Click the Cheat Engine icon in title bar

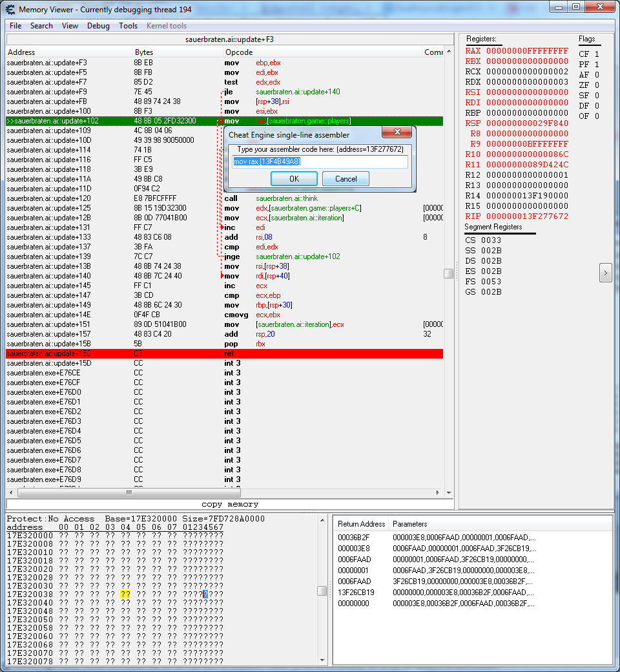pyautogui.click(x=10, y=9)
